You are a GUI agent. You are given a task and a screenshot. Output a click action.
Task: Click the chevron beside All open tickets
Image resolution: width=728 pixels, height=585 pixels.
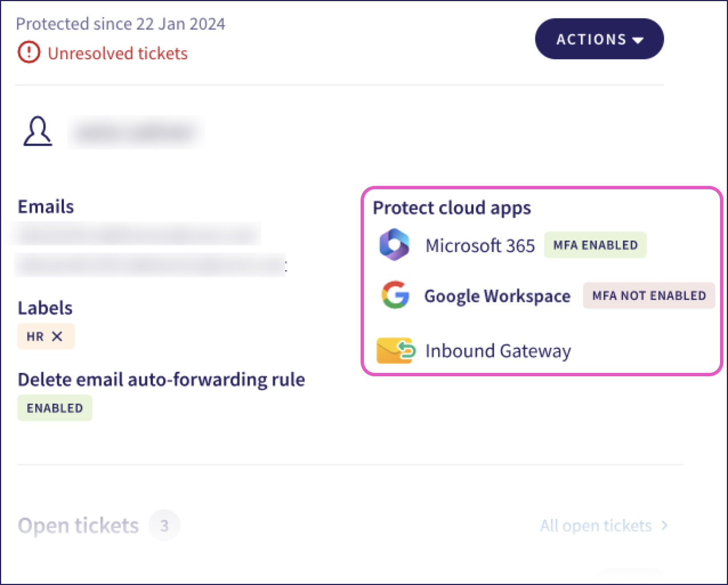coord(665,526)
